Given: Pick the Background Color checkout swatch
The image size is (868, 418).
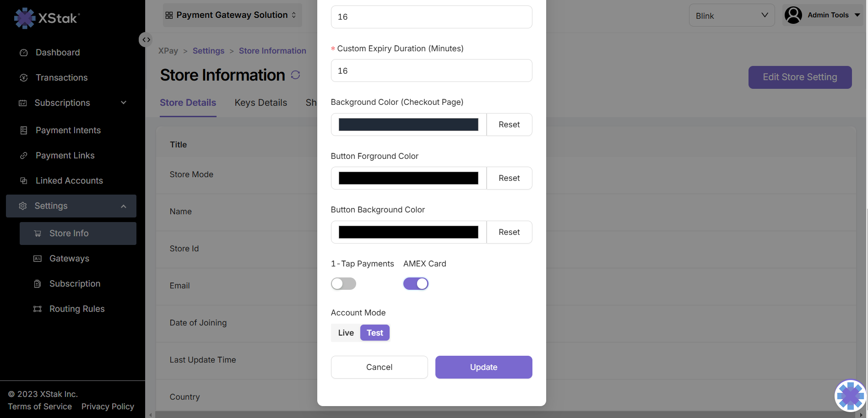Looking at the screenshot, I should coord(408,125).
